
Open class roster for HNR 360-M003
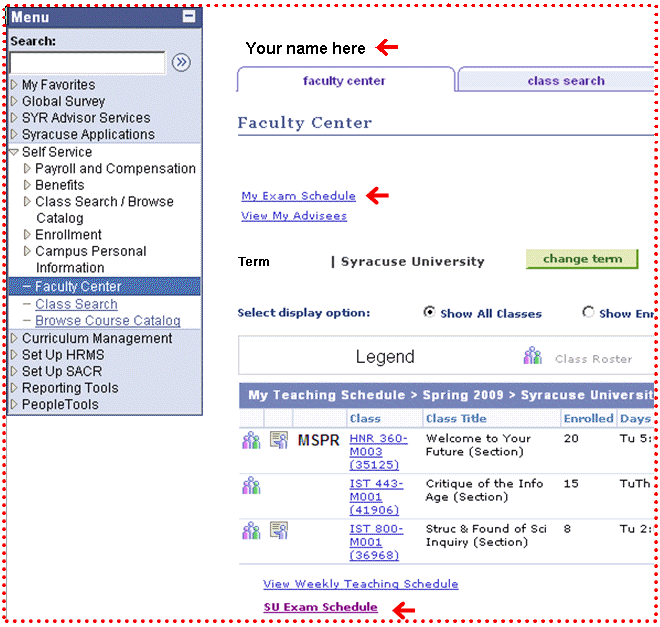click(251, 440)
